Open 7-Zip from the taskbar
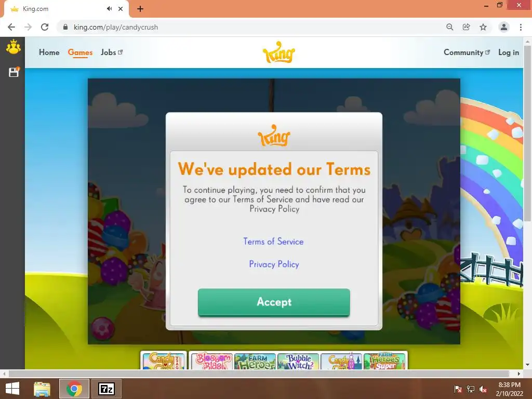 coord(106,389)
